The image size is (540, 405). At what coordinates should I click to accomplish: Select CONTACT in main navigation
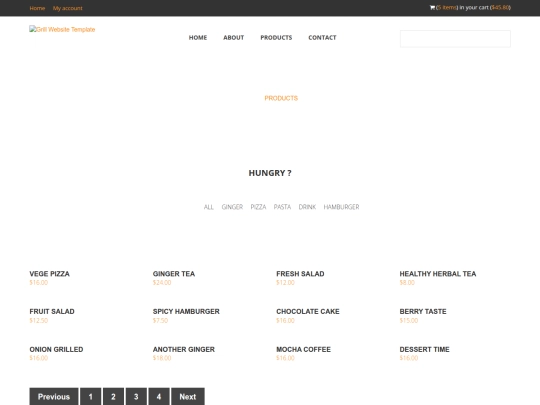pyautogui.click(x=322, y=38)
